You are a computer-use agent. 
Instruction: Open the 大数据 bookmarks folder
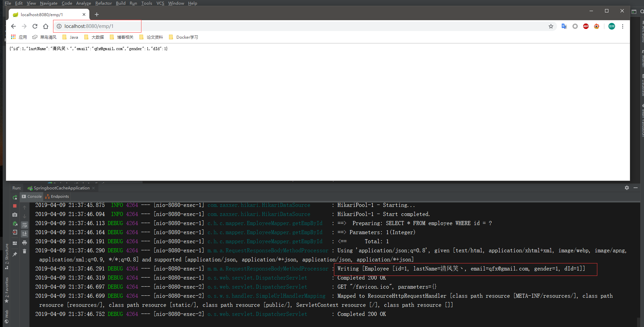(x=94, y=37)
